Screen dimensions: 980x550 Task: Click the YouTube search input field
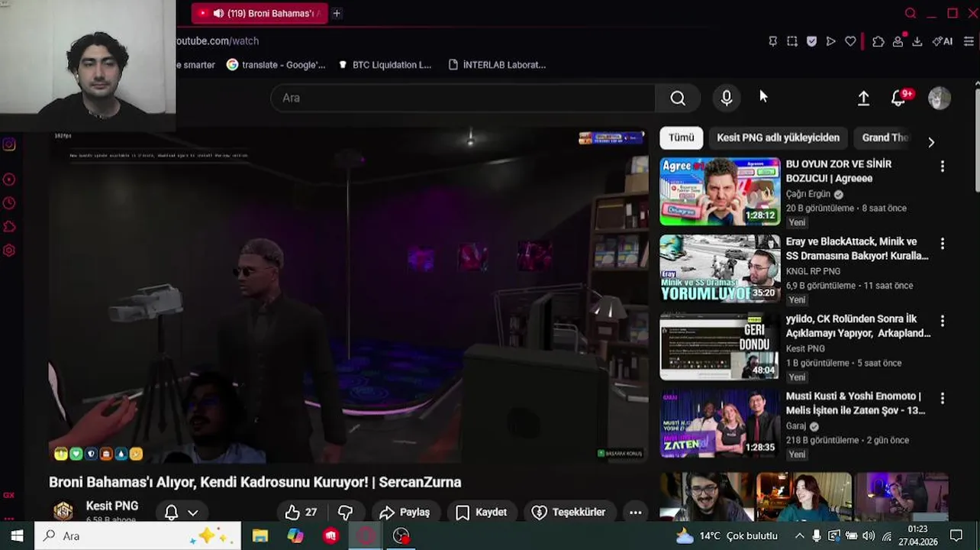pos(463,98)
